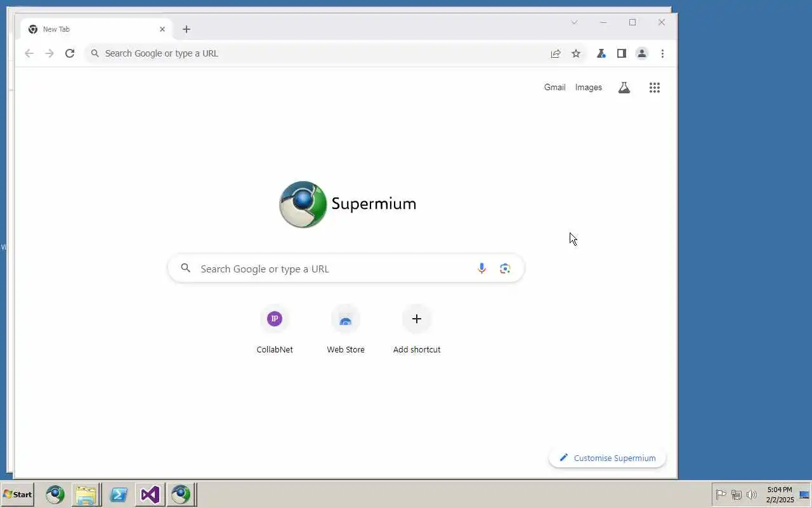Open a new tab with plus button
This screenshot has height=508, width=812.
pyautogui.click(x=187, y=29)
